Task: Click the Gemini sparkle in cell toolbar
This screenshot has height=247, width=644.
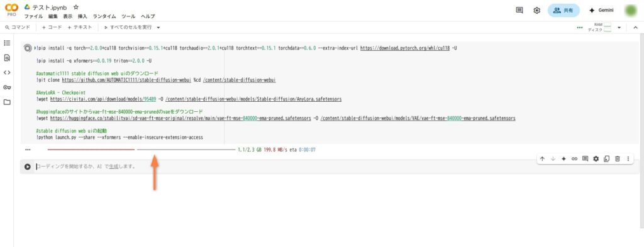Action: click(x=563, y=159)
